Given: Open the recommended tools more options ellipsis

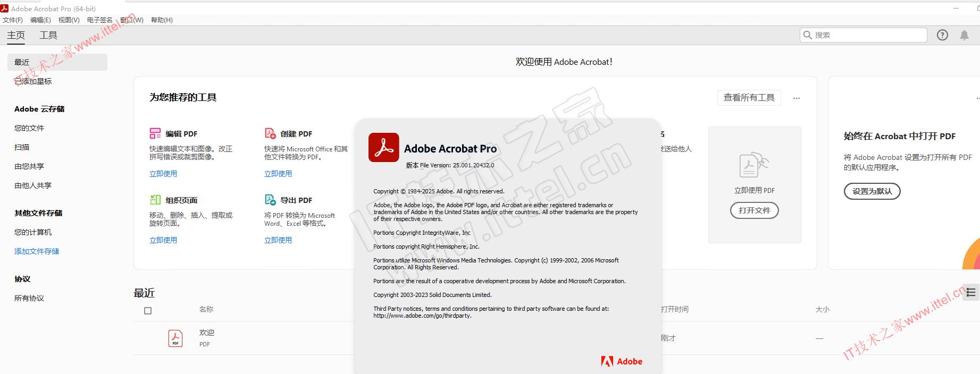Looking at the screenshot, I should click(797, 98).
